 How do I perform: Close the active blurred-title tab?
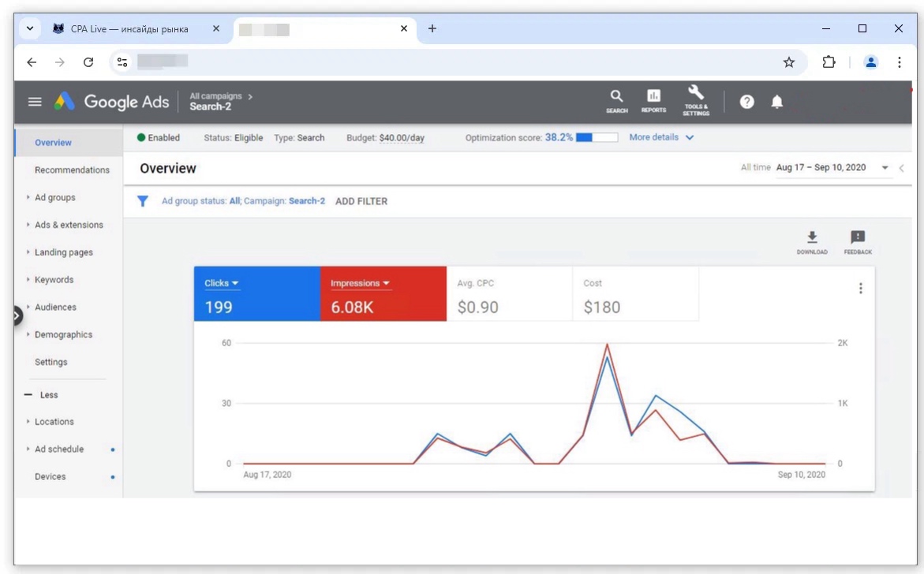(x=404, y=28)
